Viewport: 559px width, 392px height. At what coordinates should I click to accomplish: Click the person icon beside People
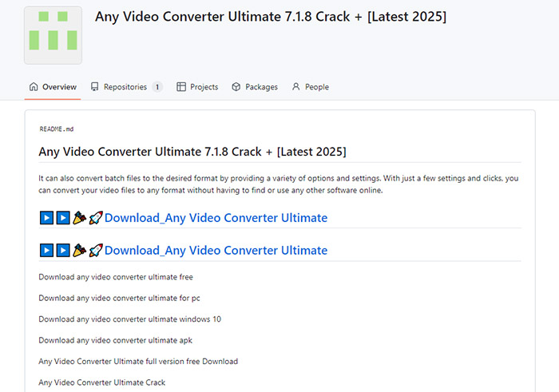pos(296,86)
